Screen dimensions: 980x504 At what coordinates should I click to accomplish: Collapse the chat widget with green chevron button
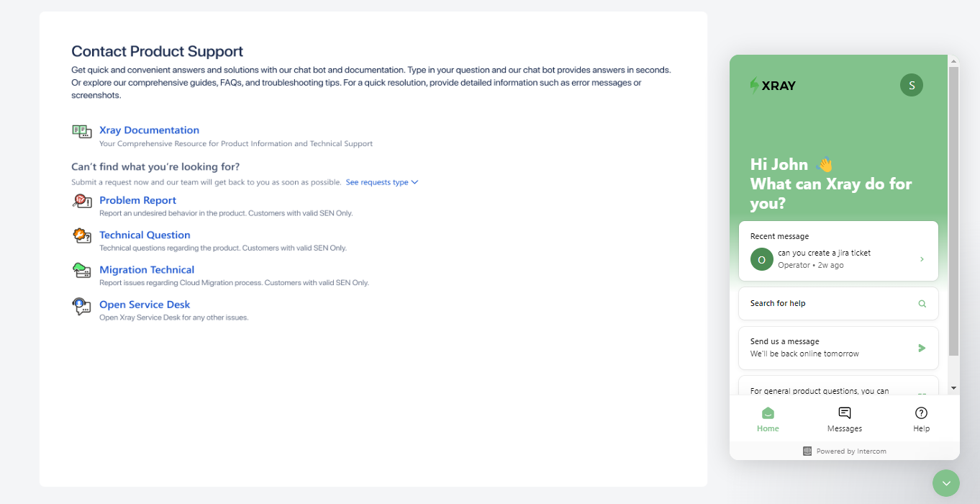(x=946, y=483)
